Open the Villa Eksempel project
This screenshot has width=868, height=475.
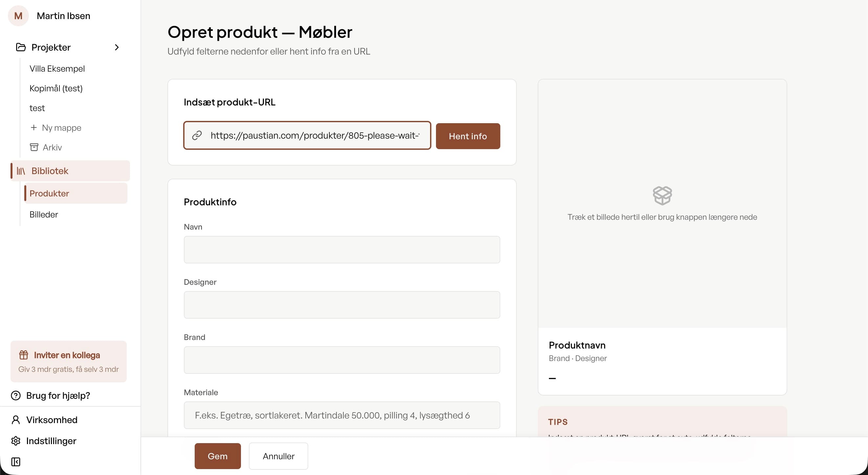[x=57, y=68]
